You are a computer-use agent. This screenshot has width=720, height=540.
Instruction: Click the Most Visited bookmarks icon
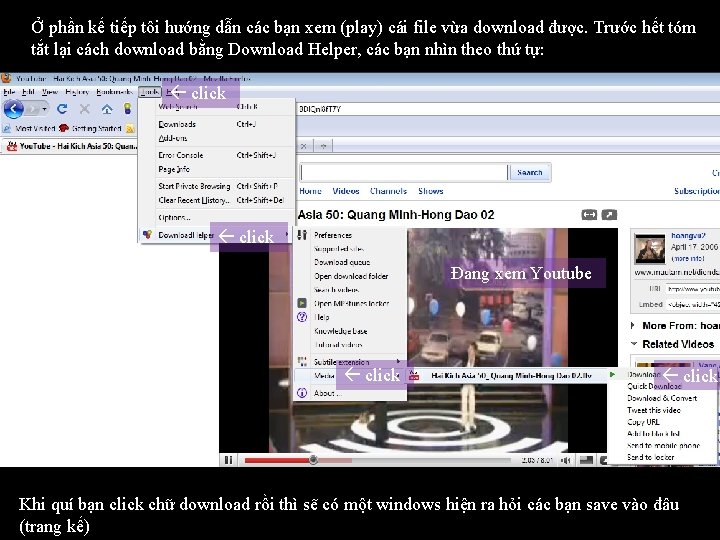[7, 129]
